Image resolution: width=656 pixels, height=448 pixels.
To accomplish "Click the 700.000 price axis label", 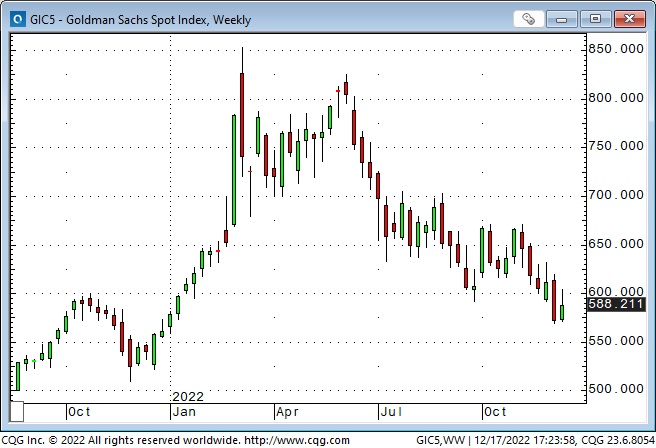I will [616, 195].
